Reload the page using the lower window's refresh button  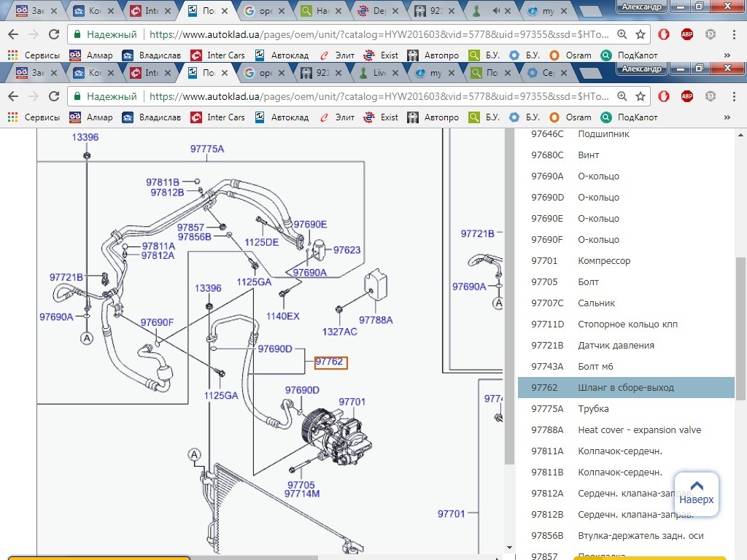54,96
